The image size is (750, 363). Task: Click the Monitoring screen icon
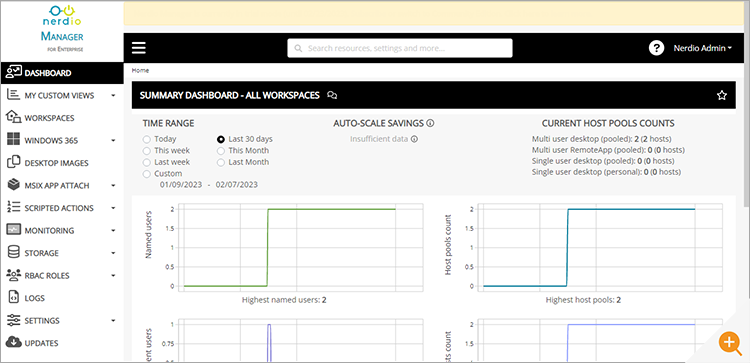[x=13, y=230]
